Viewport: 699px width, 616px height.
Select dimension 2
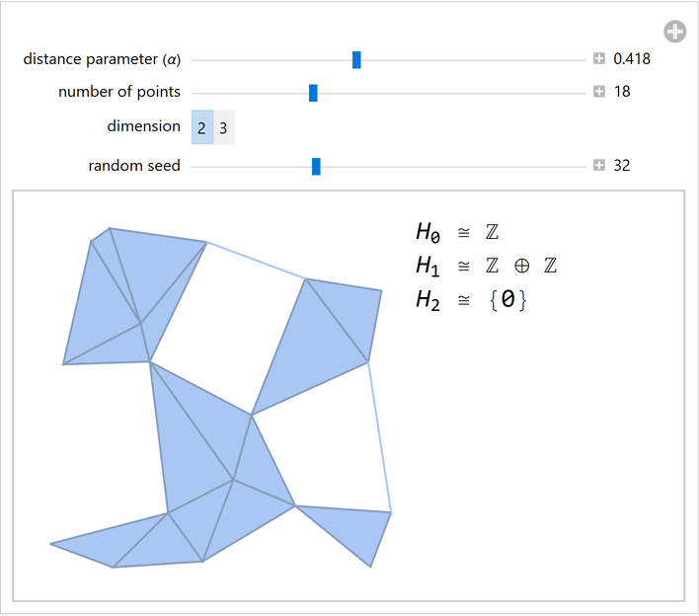click(x=201, y=127)
